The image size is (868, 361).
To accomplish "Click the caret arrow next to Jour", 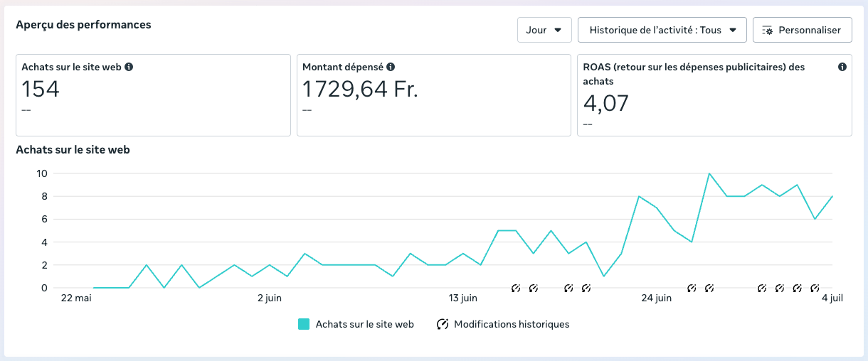I will coord(558,30).
